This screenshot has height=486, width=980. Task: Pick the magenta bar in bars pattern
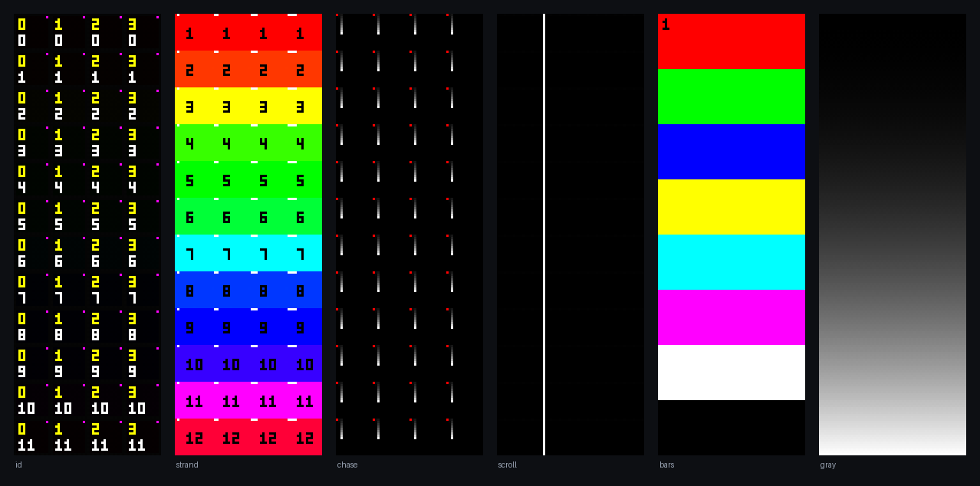click(732, 317)
